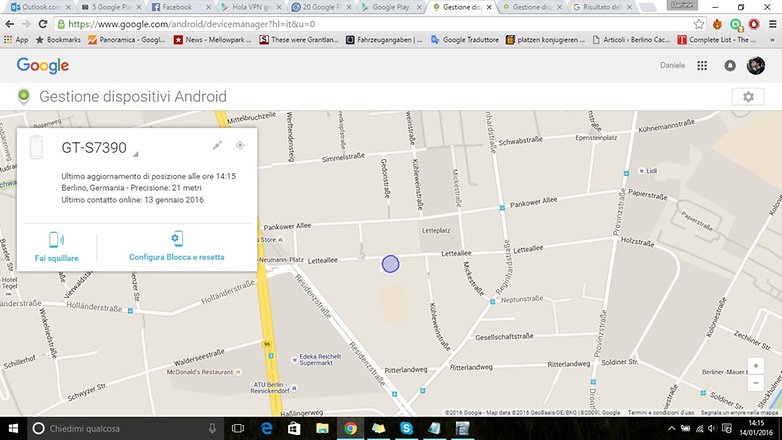
Task: Select Configura Blocca e resetta
Action: click(x=177, y=246)
